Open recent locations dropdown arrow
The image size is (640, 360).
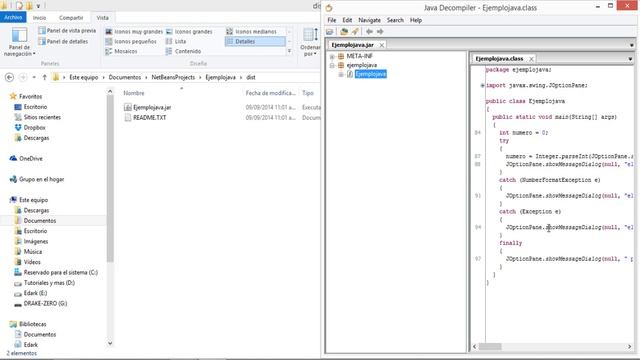pyautogui.click(x=34, y=77)
